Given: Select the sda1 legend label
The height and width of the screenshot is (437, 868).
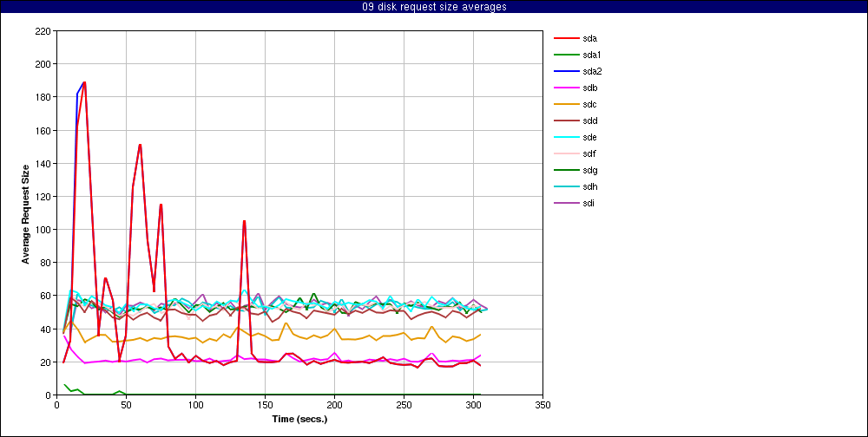Looking at the screenshot, I should 592,55.
